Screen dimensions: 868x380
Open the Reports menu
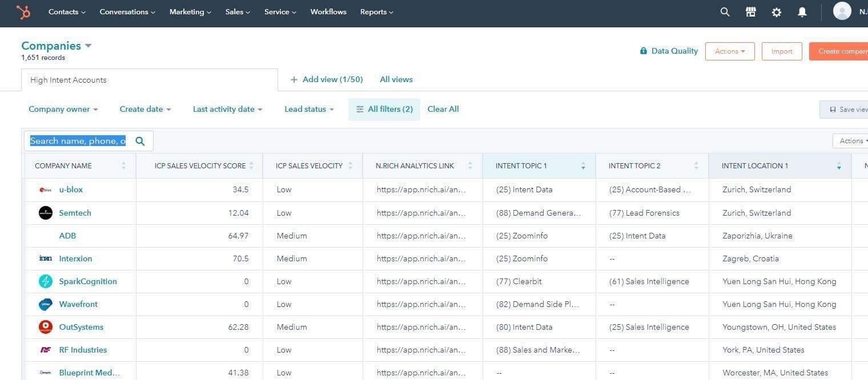click(x=376, y=12)
